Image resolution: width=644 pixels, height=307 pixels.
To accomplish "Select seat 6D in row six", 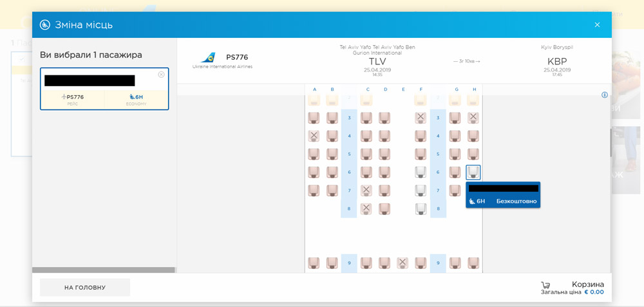I will point(384,172).
